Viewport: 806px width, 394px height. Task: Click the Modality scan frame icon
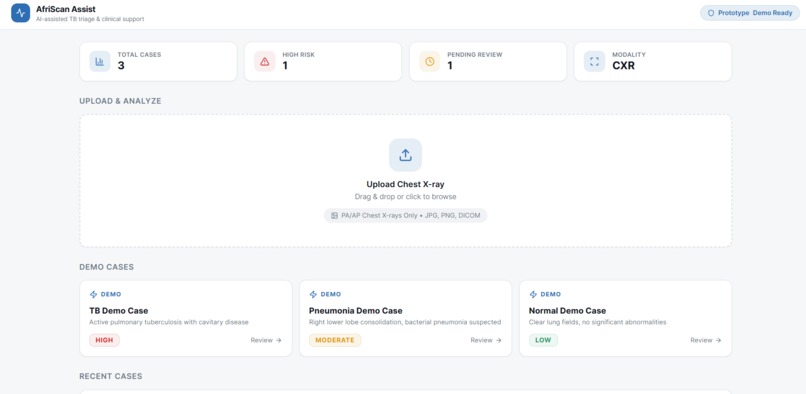pos(594,61)
